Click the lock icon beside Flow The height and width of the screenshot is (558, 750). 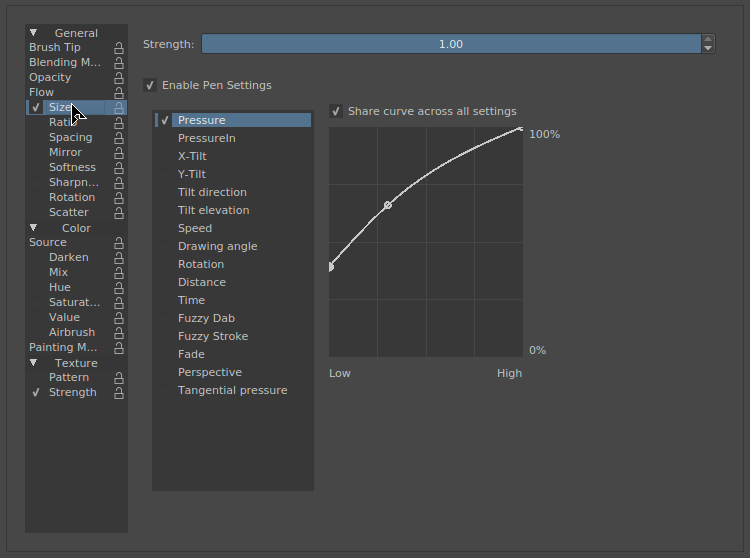pos(119,93)
